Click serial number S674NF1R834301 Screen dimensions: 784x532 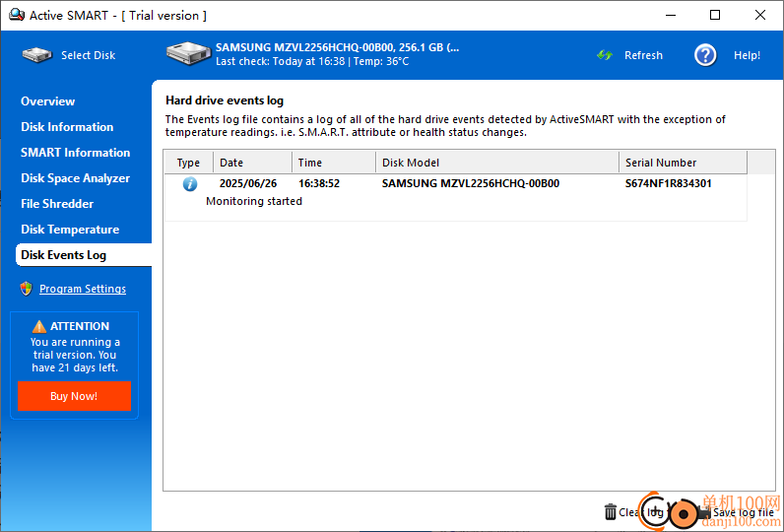[x=669, y=183]
